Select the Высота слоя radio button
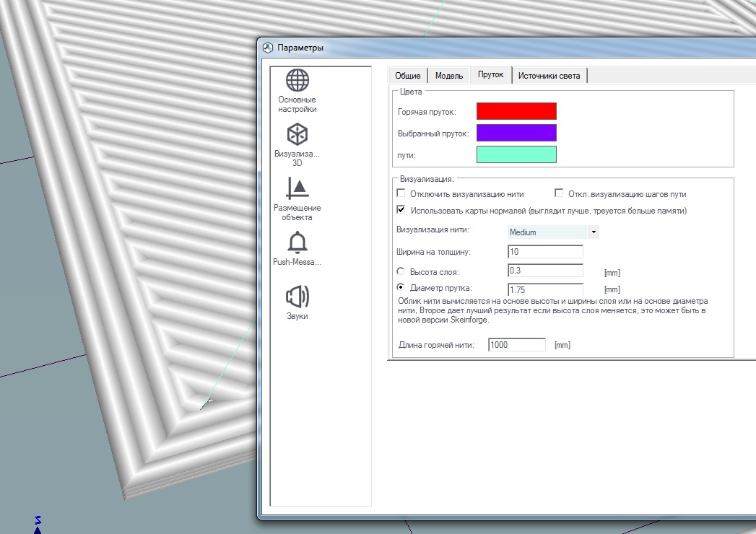This screenshot has width=756, height=534. pyautogui.click(x=401, y=271)
